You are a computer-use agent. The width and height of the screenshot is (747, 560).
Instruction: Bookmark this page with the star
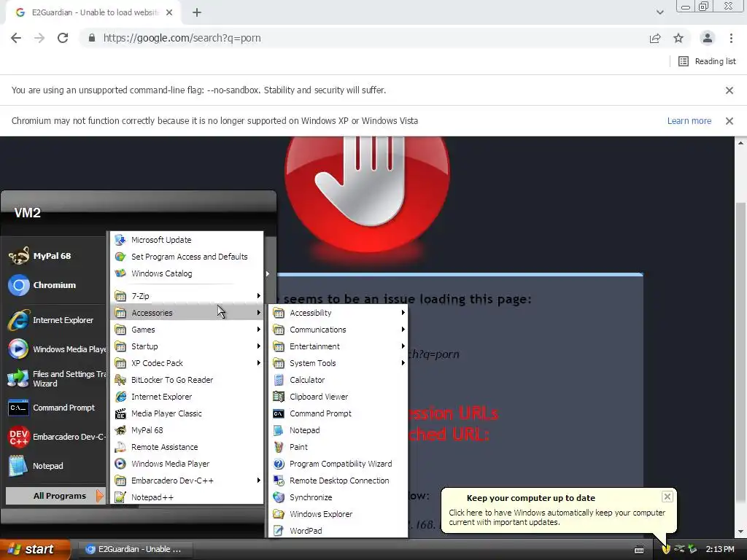point(678,38)
